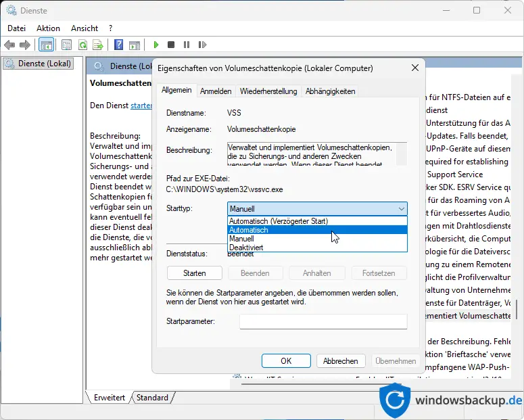Stop the service with the toolbar stop icon
The width and height of the screenshot is (524, 420).
pyautogui.click(x=171, y=45)
